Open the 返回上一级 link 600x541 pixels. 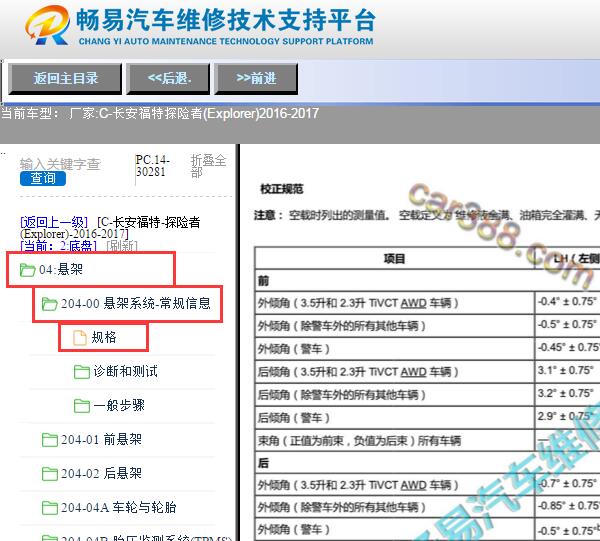(54, 222)
